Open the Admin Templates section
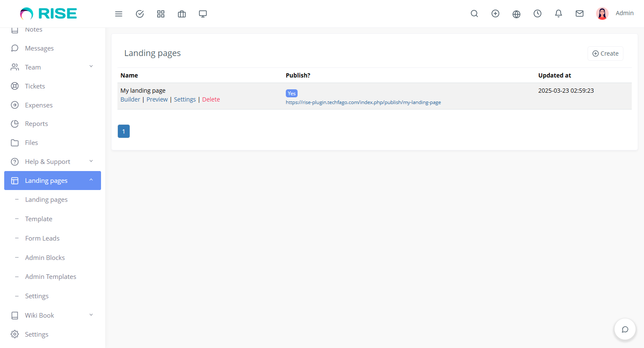This screenshot has height=348, width=644. click(x=51, y=276)
